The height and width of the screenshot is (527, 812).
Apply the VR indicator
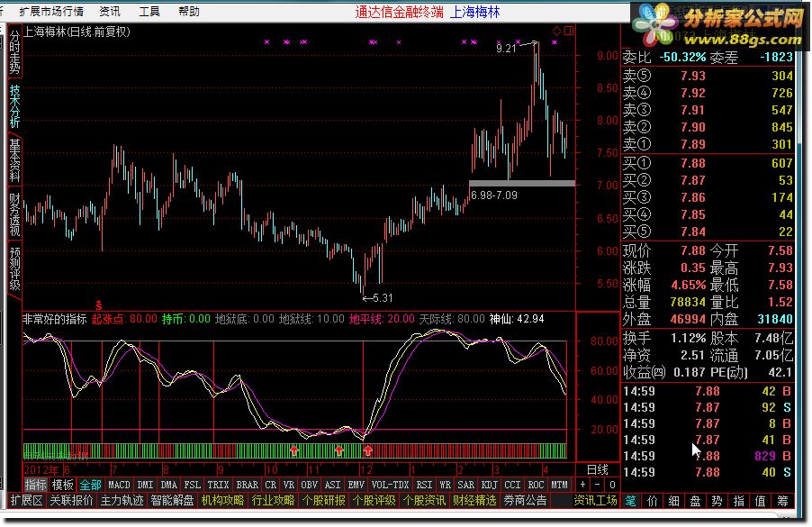coord(288,485)
